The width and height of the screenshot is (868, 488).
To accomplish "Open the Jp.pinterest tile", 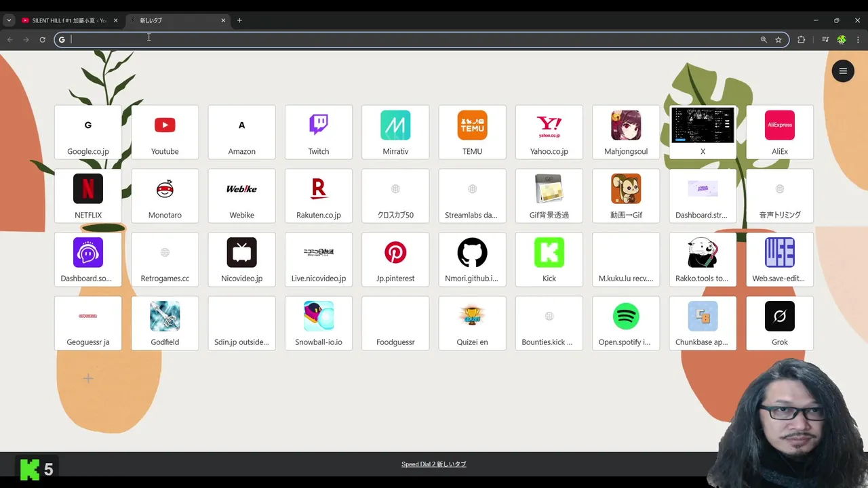I will pos(395,260).
